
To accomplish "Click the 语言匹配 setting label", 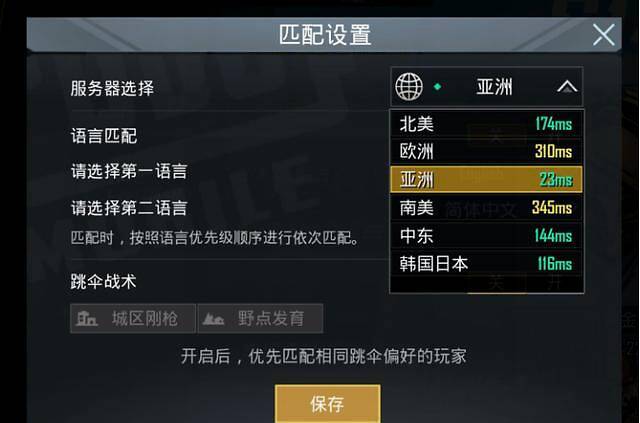I will 104,136.
